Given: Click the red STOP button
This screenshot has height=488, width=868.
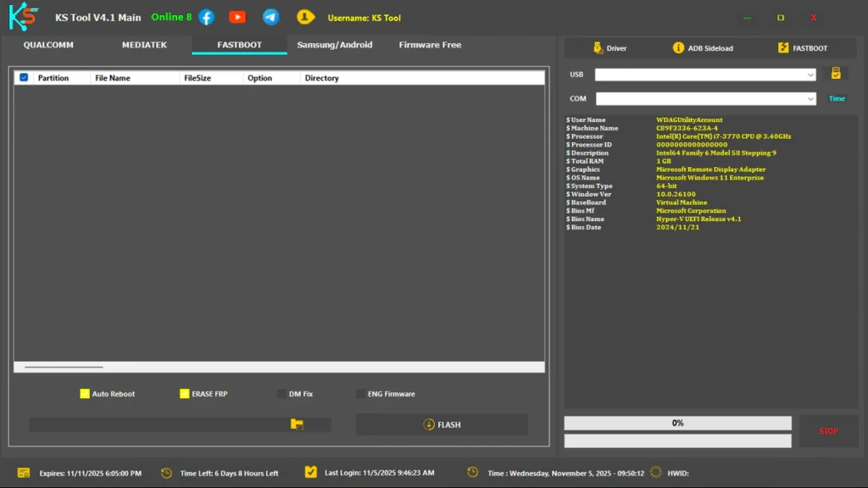Looking at the screenshot, I should pyautogui.click(x=828, y=431).
